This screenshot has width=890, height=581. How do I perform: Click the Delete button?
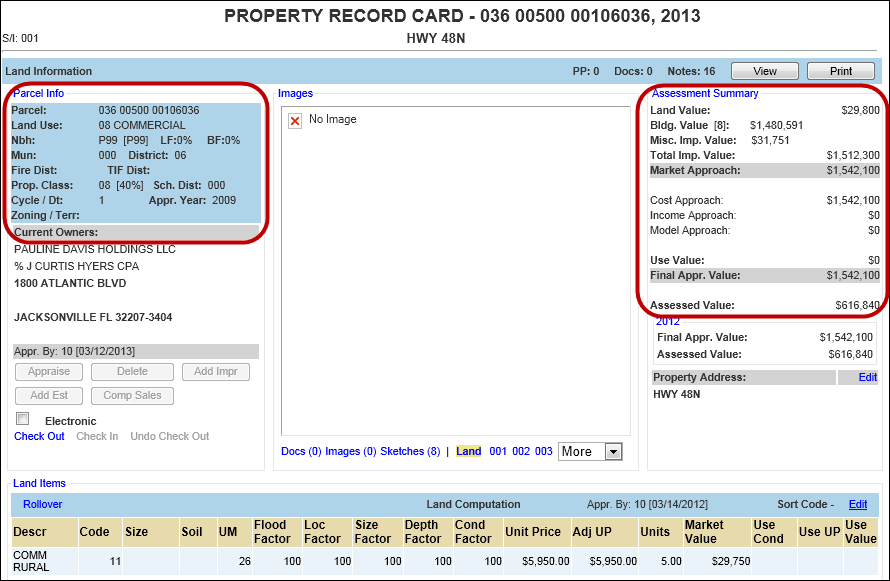132,372
